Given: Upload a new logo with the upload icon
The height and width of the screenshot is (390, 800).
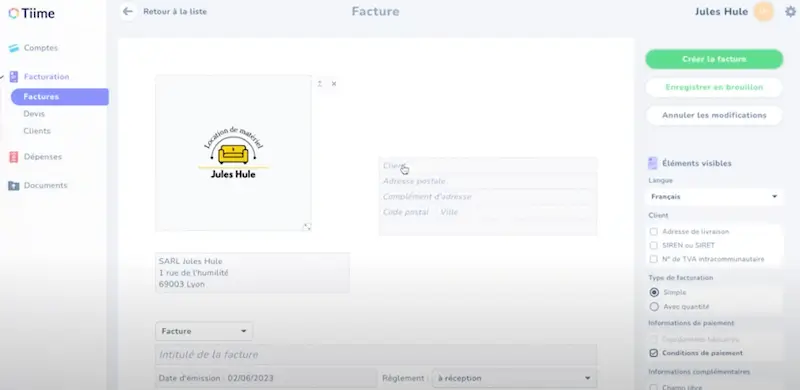Looking at the screenshot, I should (x=319, y=84).
